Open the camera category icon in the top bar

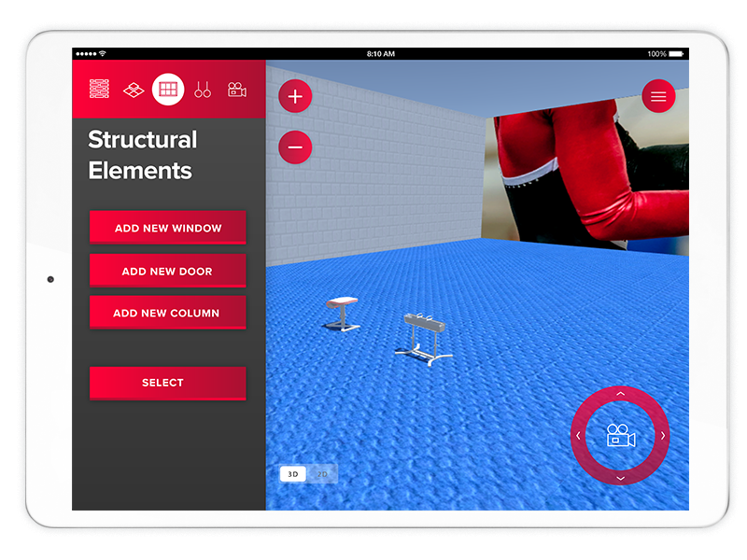click(x=237, y=90)
